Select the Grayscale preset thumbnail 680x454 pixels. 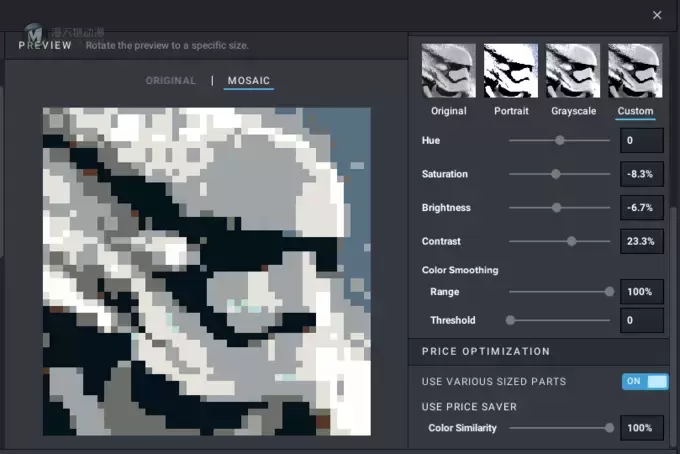[573, 71]
